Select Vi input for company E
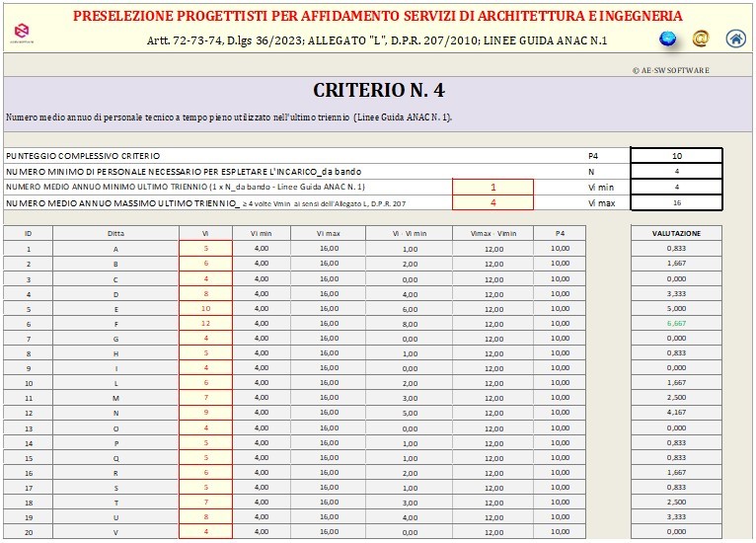 pos(205,308)
